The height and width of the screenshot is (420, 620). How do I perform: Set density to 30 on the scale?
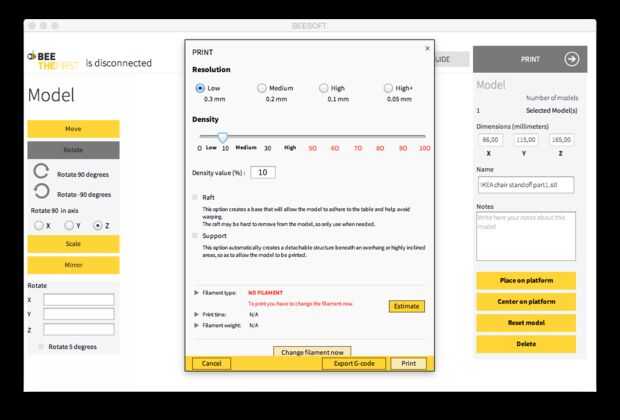268,148
